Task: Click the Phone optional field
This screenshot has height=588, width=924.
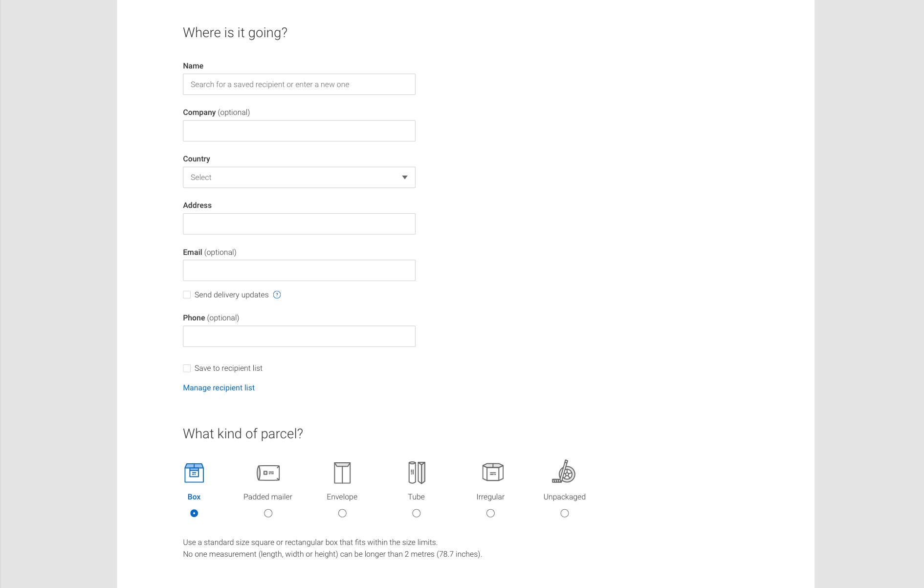Action: coord(299,336)
